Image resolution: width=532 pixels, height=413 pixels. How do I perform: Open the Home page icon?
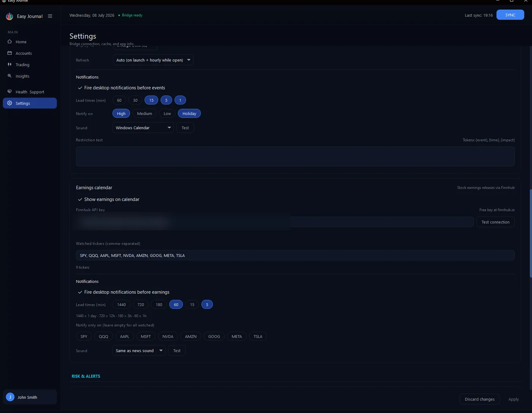click(9, 41)
